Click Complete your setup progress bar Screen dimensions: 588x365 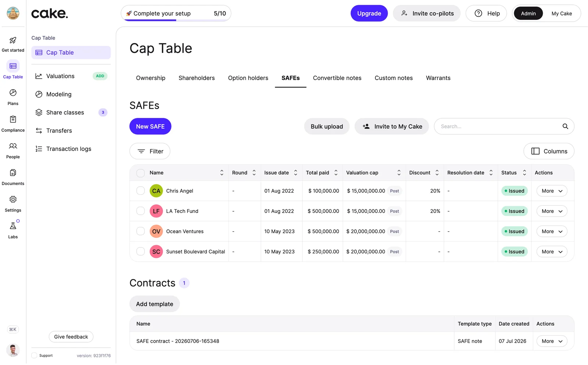(176, 13)
